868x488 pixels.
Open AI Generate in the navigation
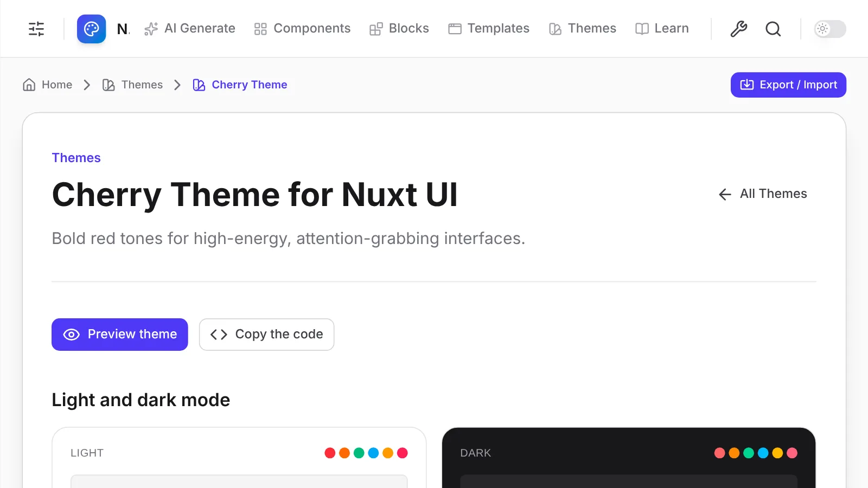(190, 28)
